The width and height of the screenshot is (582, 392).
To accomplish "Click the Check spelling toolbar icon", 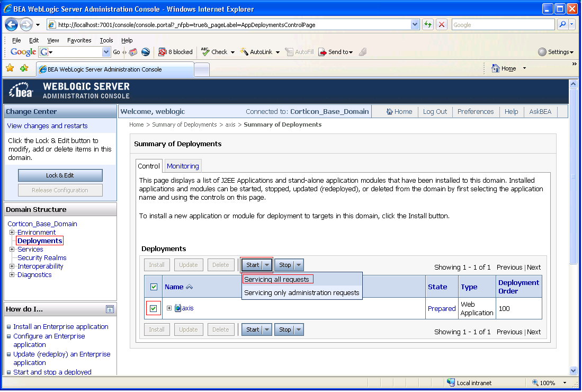I will coord(205,51).
